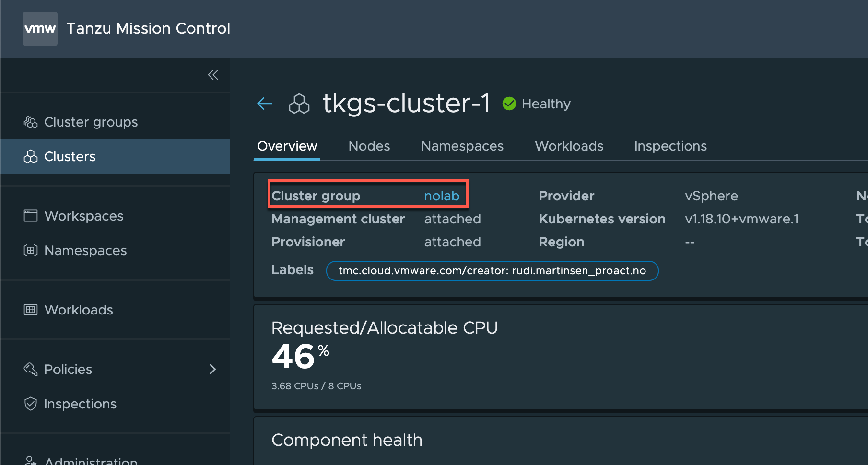868x465 pixels.
Task: Click the Provisioner attached value
Action: 452,242
